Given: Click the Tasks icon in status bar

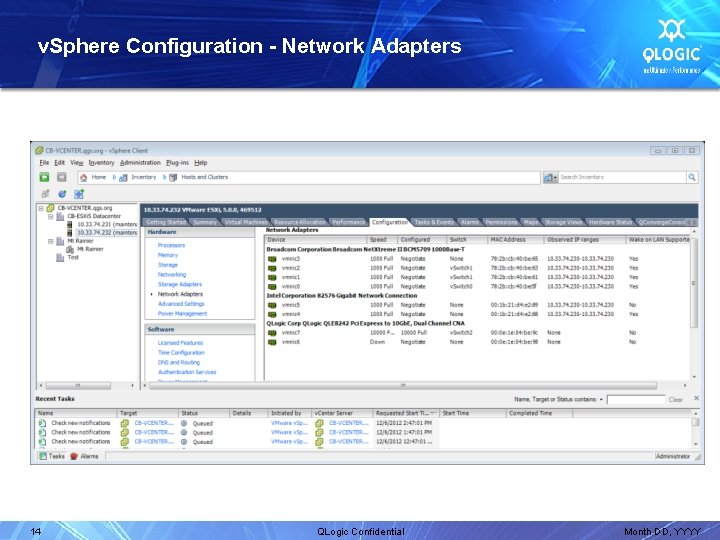Looking at the screenshot, I should click(x=43, y=456).
